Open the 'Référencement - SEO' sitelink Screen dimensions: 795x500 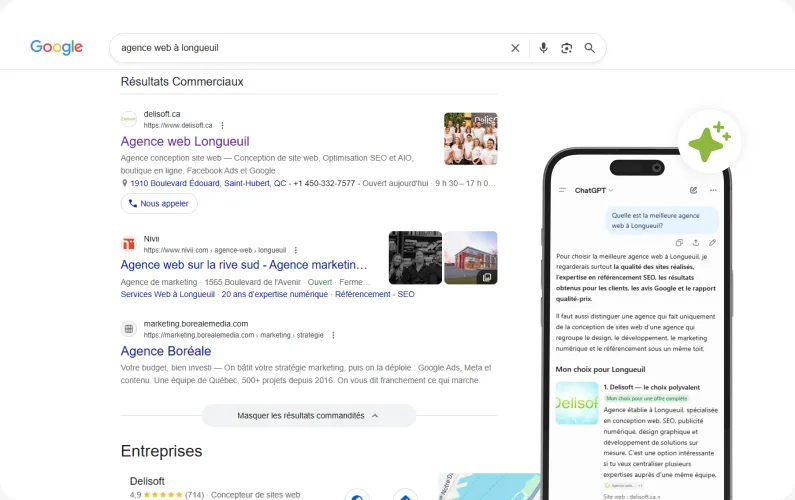pyautogui.click(x=375, y=294)
